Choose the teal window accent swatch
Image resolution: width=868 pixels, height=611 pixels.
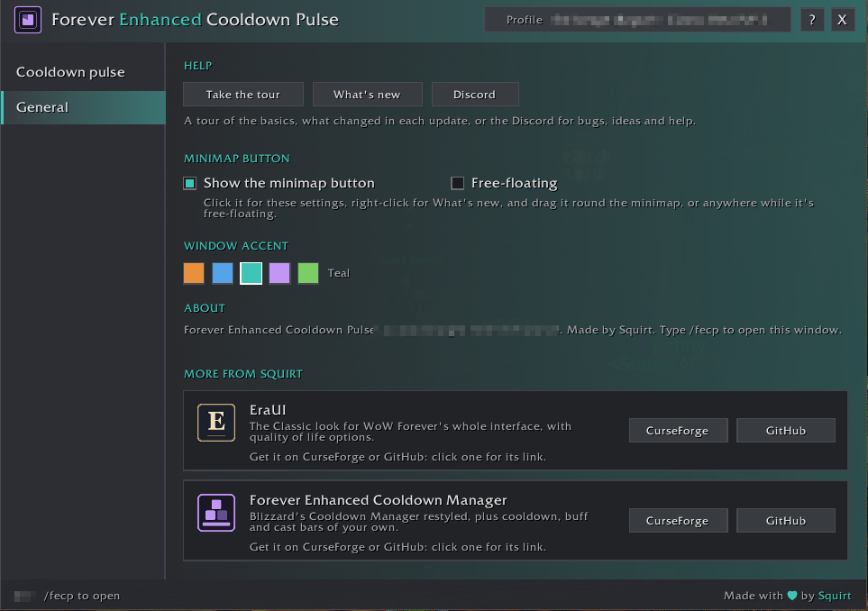(251, 273)
